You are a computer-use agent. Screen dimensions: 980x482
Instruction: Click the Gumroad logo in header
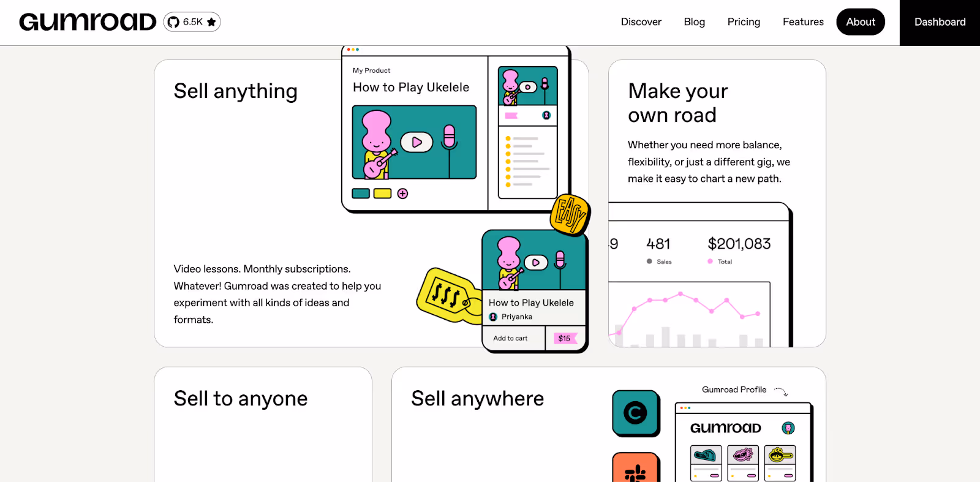[x=88, y=22]
